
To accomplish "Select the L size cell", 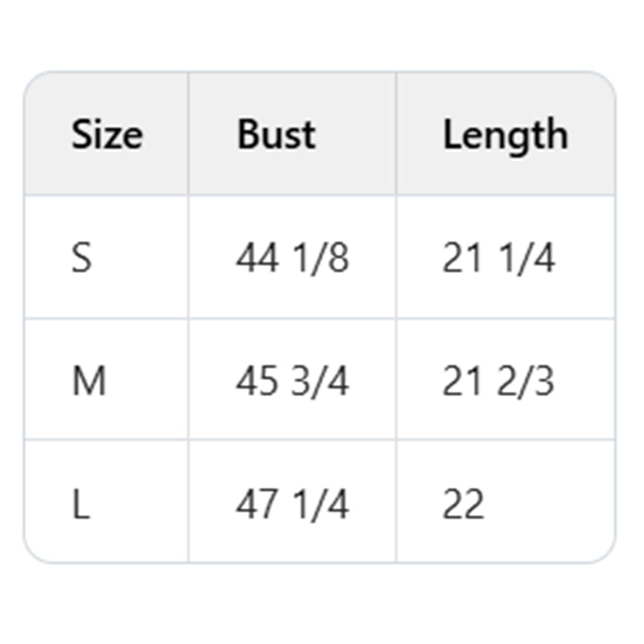I will (x=80, y=505).
